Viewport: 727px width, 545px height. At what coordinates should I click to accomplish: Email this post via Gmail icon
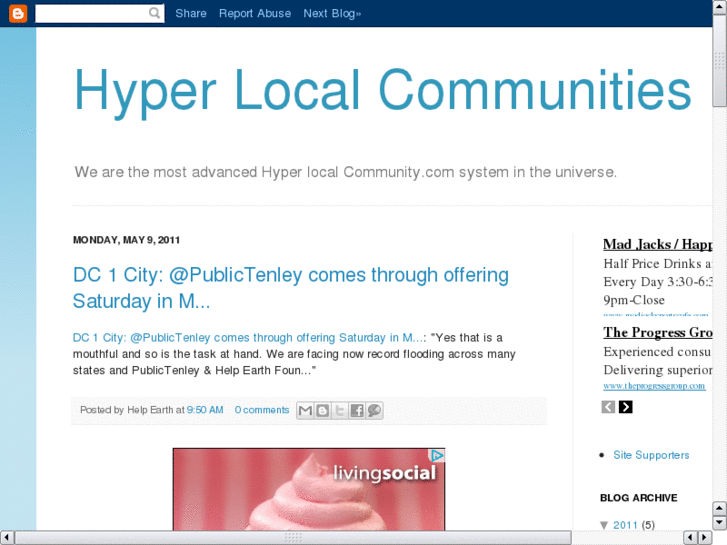click(x=305, y=410)
